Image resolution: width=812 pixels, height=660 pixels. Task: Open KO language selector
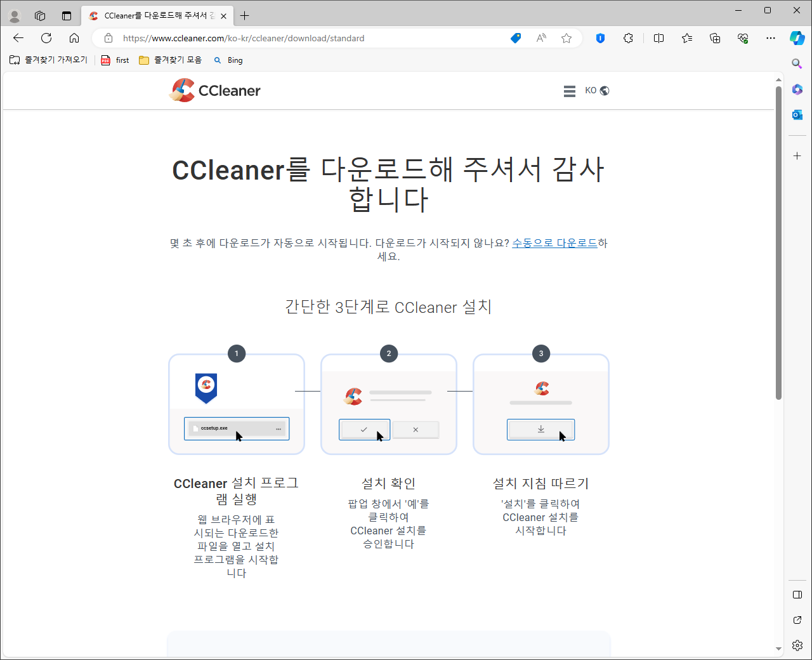tap(597, 91)
